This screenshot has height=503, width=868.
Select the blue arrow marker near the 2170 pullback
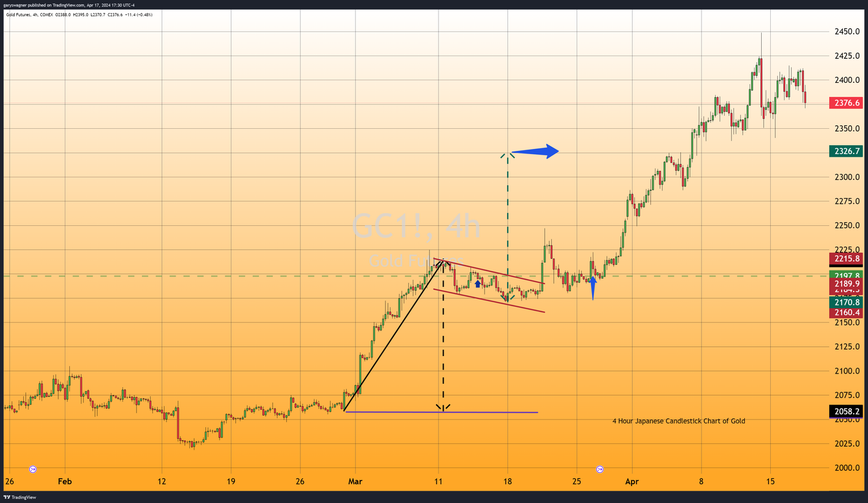[593, 285]
